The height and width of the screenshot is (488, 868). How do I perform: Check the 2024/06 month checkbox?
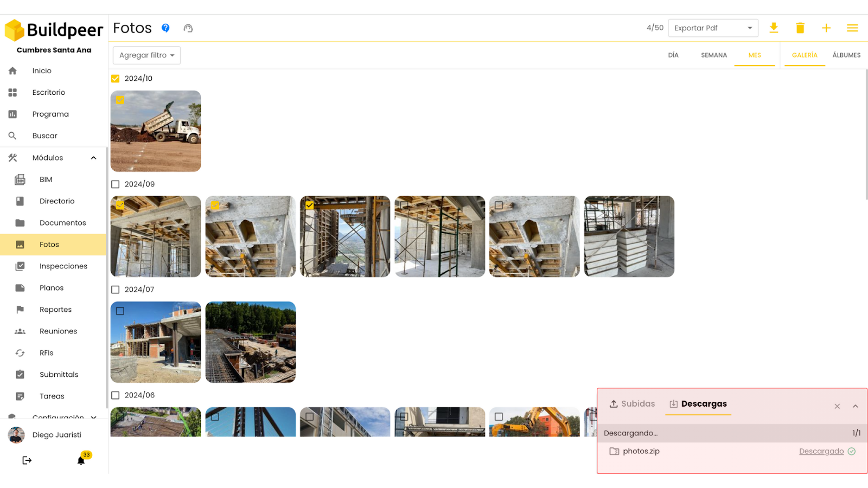(x=115, y=395)
